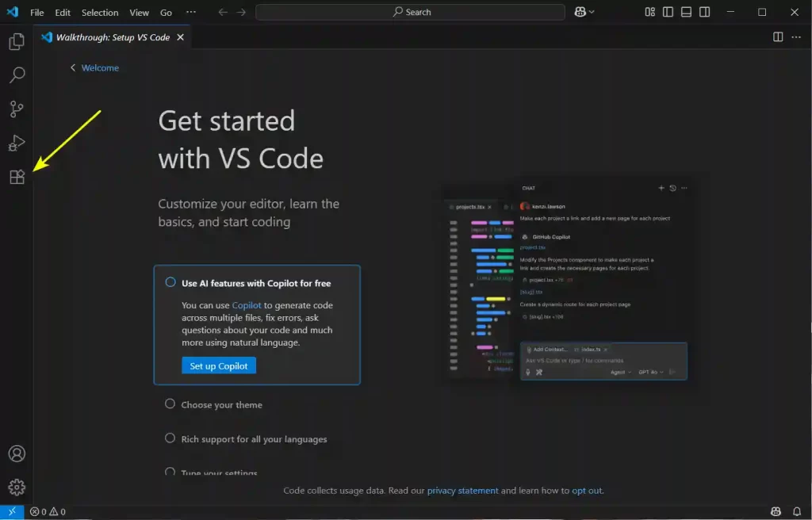Select 'Rich support for all your languages' step
812x520 pixels.
pyautogui.click(x=254, y=439)
